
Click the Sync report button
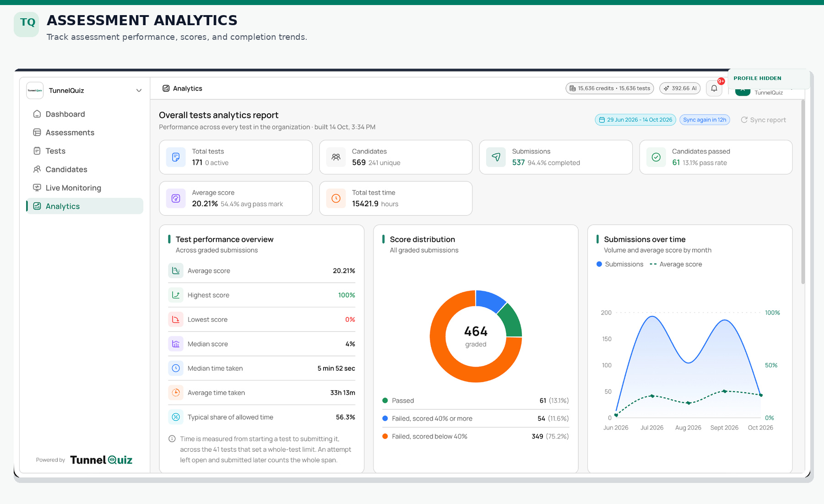(763, 120)
